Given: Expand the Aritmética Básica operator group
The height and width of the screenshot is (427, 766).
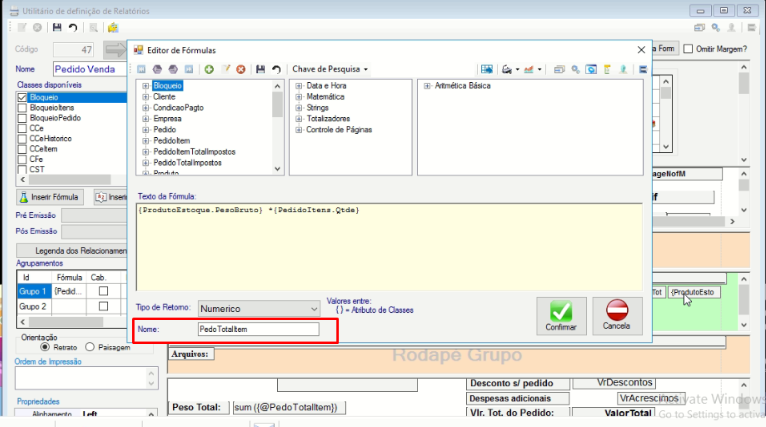Looking at the screenshot, I should click(427, 86).
